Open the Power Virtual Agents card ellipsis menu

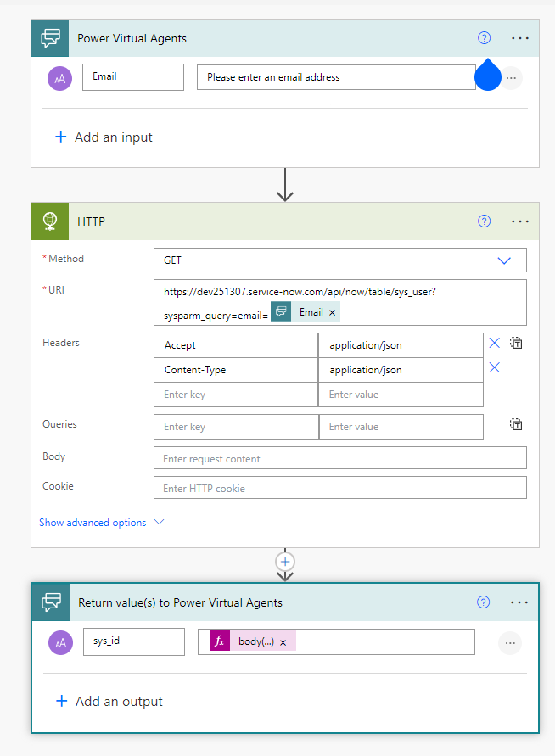point(520,38)
